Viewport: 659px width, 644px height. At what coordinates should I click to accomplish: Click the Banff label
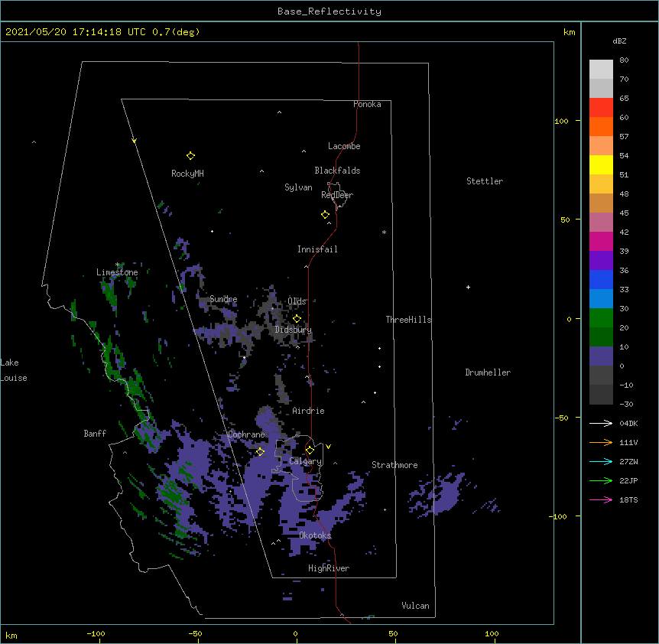95,434
